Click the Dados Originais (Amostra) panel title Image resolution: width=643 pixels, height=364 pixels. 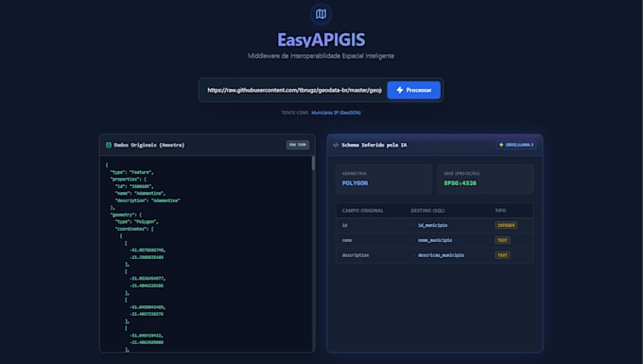click(x=149, y=145)
